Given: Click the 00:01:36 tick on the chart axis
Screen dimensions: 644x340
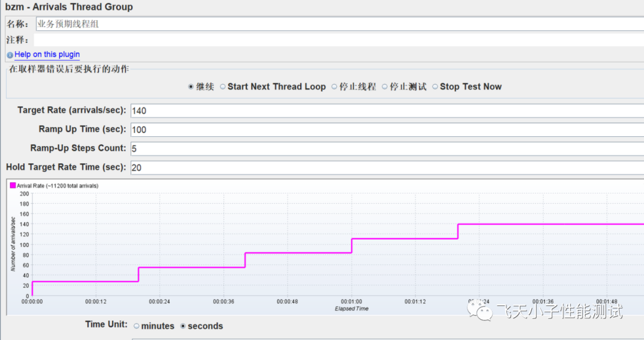Looking at the screenshot, I should [543, 301].
